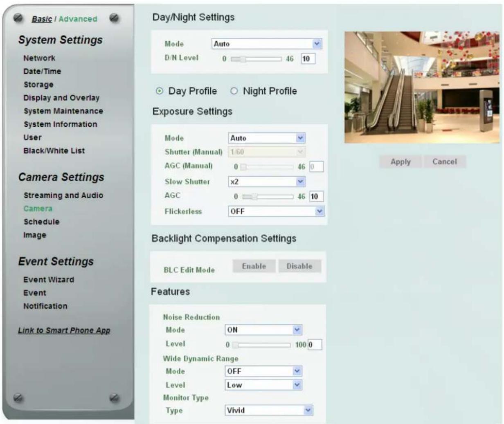Edit the AGC value field showing 10
Image resolution: width=504 pixels, height=424 pixels.
(x=316, y=197)
